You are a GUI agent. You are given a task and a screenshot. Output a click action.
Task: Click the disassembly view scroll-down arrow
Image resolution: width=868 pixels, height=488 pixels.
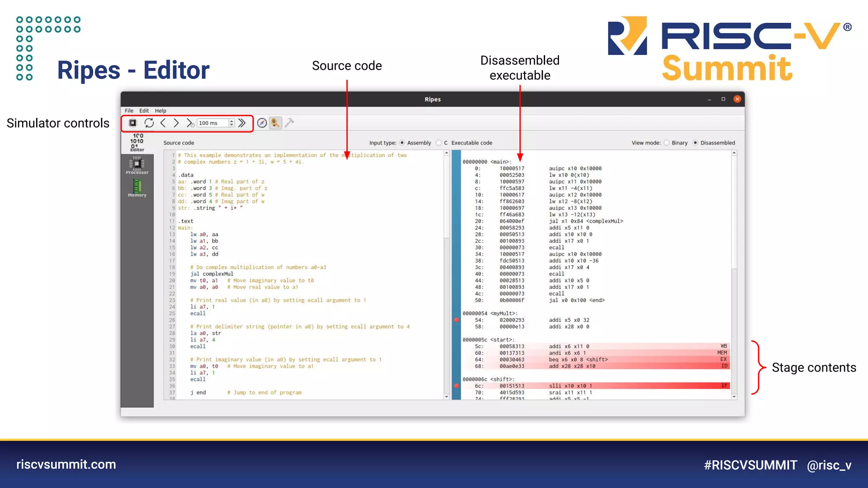point(734,397)
